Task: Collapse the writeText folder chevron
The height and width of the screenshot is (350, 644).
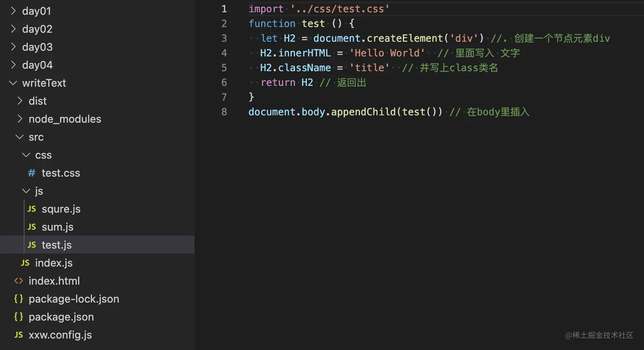Action: (x=13, y=83)
